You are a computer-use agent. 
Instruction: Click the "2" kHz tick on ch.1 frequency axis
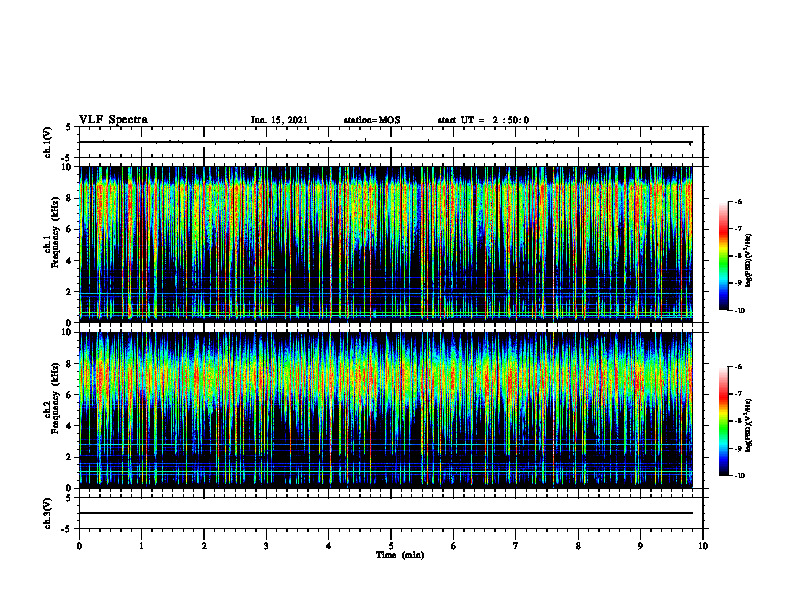(x=70, y=292)
